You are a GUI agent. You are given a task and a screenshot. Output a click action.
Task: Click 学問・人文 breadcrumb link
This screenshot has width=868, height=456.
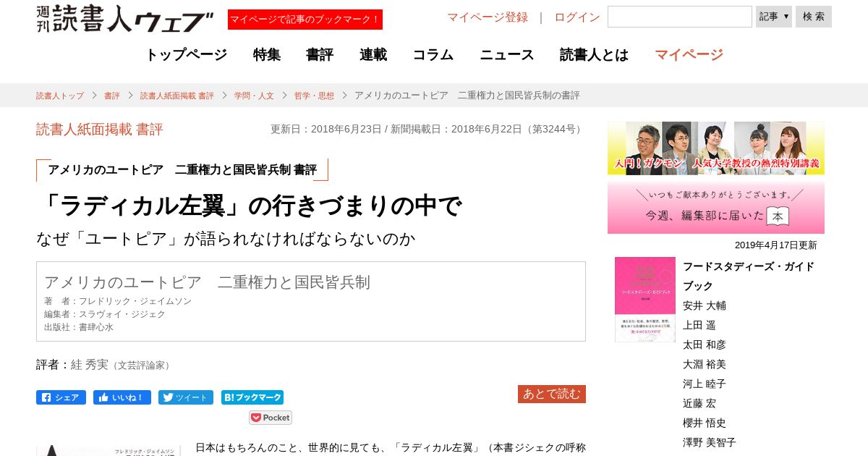tap(254, 96)
